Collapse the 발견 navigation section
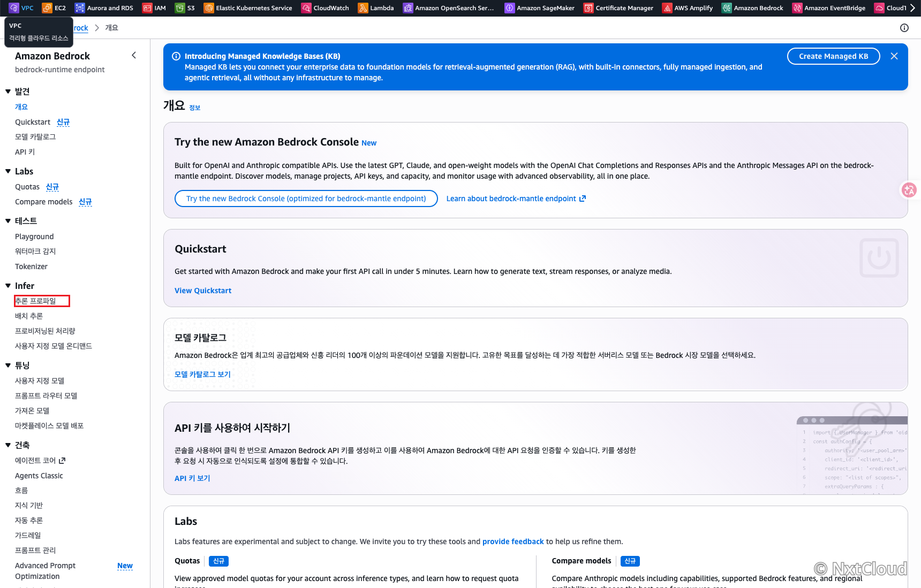The width and height of the screenshot is (921, 588). tap(8, 91)
